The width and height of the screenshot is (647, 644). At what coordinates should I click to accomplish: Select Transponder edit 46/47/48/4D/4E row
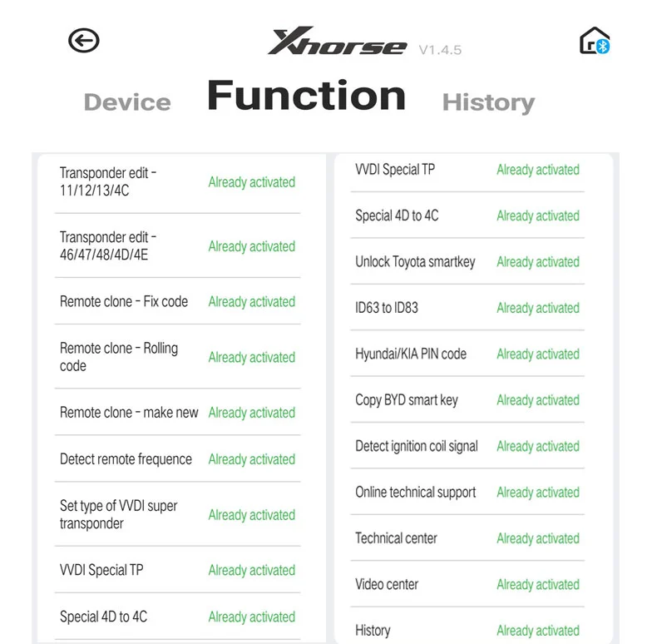[177, 246]
